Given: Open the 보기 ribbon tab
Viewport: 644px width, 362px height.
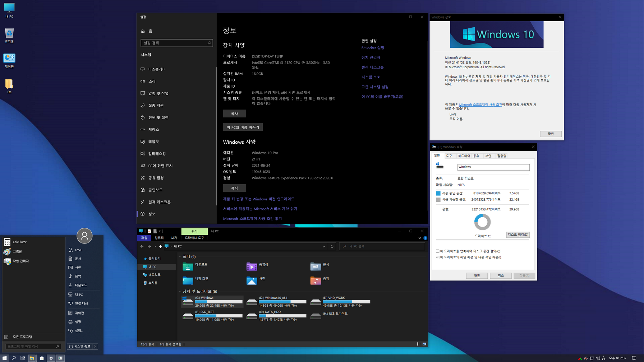Looking at the screenshot, I should 174,238.
